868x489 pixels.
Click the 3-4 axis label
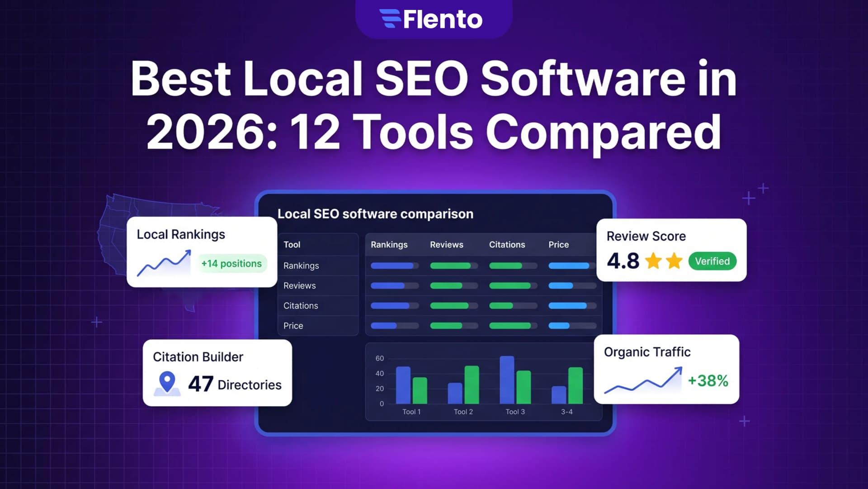click(567, 412)
